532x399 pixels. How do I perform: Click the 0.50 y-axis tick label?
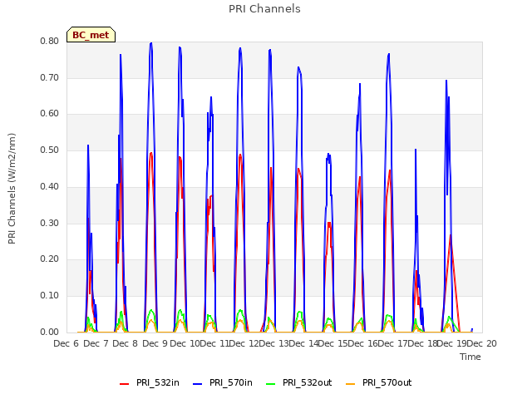[50, 150]
